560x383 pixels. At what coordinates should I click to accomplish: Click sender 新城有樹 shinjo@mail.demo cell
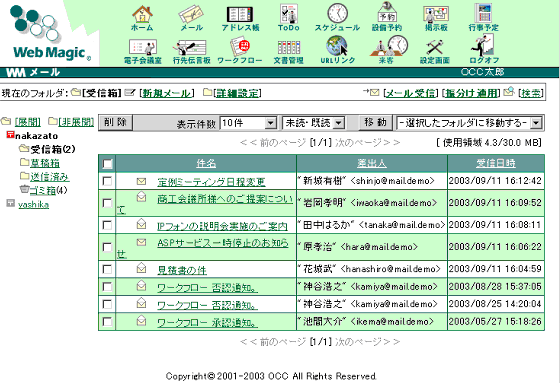pyautogui.click(x=372, y=181)
